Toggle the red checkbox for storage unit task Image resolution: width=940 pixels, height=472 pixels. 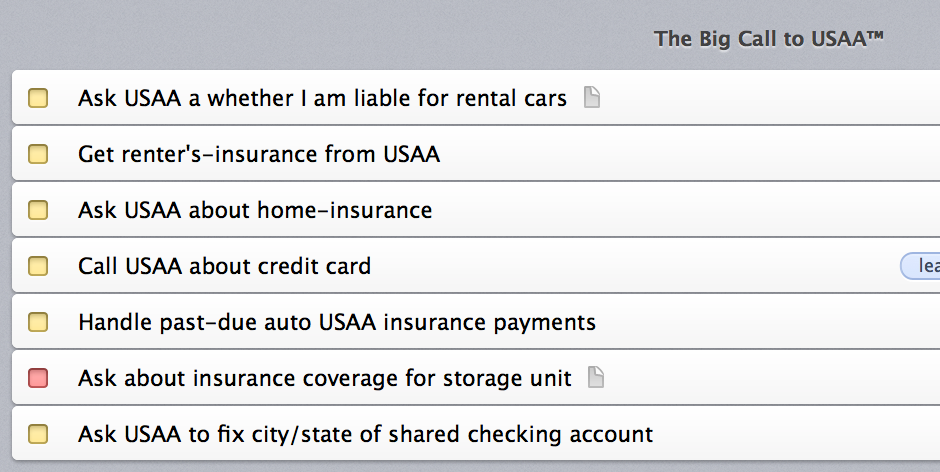pos(38,378)
